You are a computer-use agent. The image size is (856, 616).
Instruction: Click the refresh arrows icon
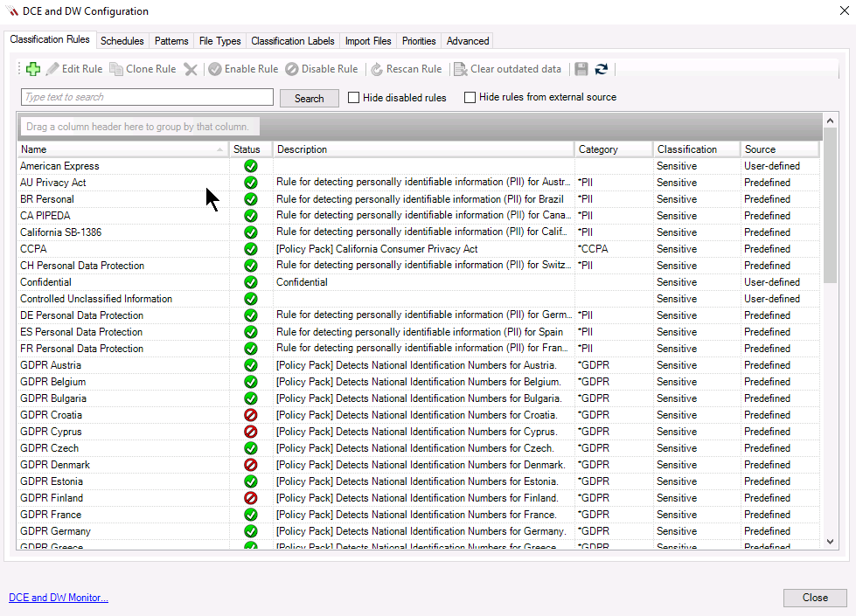(x=602, y=69)
